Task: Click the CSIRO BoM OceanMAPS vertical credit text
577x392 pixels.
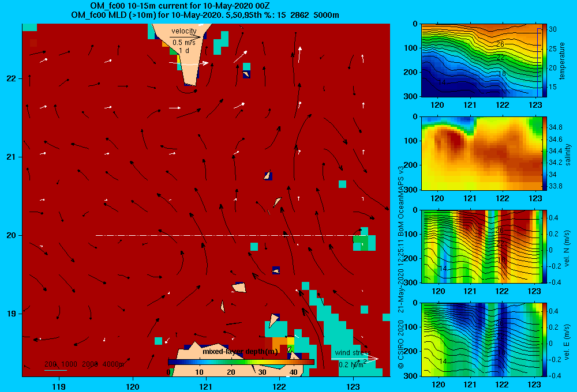Action: click(x=401, y=267)
